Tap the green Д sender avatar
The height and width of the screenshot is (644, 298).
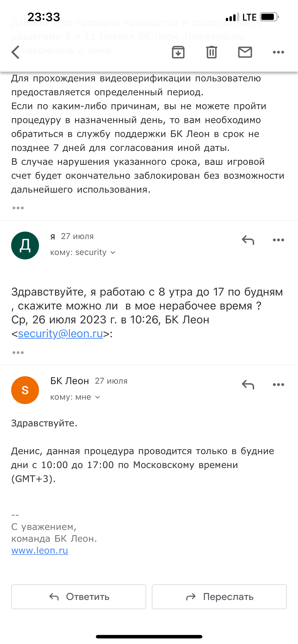click(25, 245)
